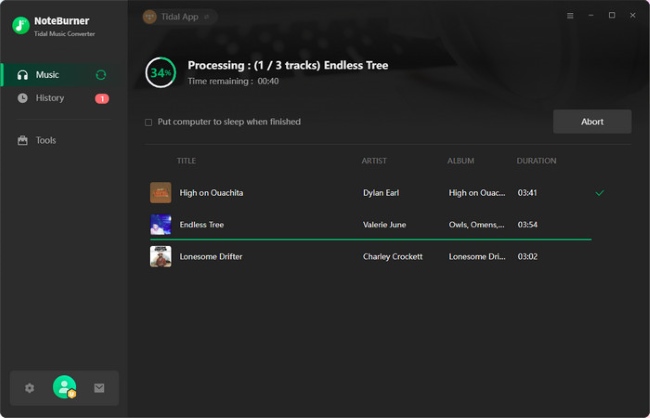Click the green converting sync icon
The height and width of the screenshot is (418, 650).
click(101, 75)
